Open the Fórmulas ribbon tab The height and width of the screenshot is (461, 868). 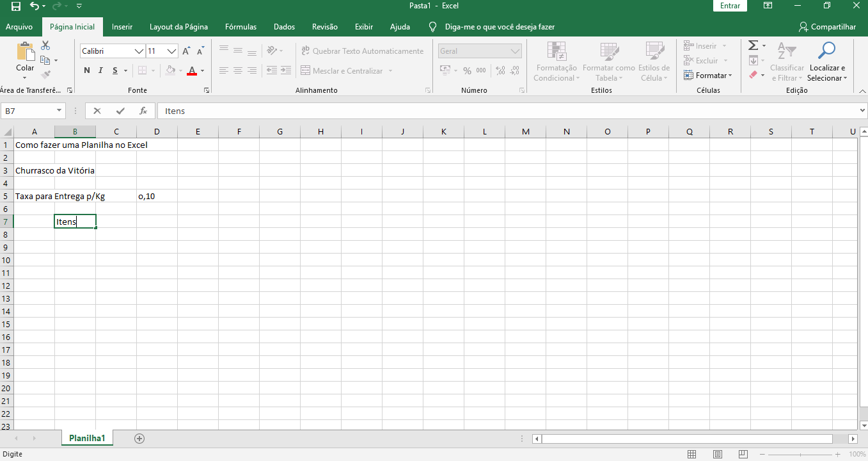241,27
